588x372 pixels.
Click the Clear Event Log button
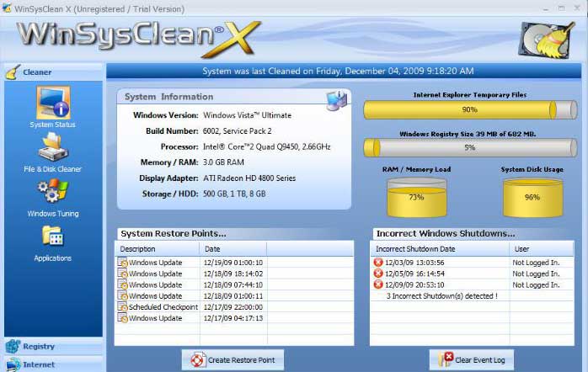471,360
